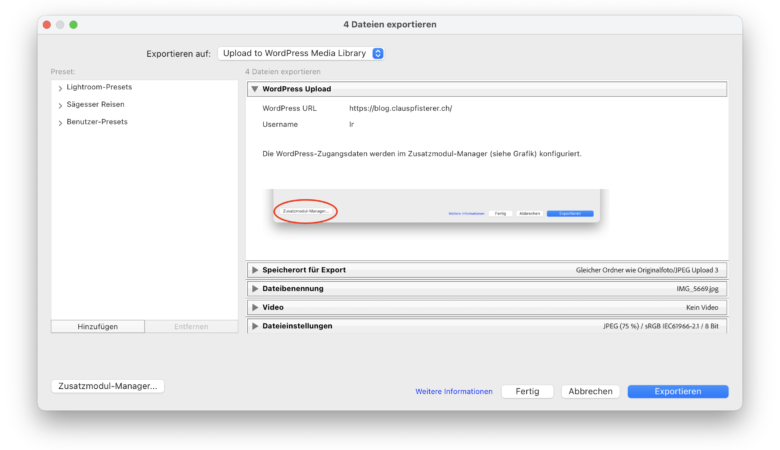Viewport: 780px width, 450px height.
Task: Click the Zusatzmodul-Manager help graphic
Action: coord(435,206)
